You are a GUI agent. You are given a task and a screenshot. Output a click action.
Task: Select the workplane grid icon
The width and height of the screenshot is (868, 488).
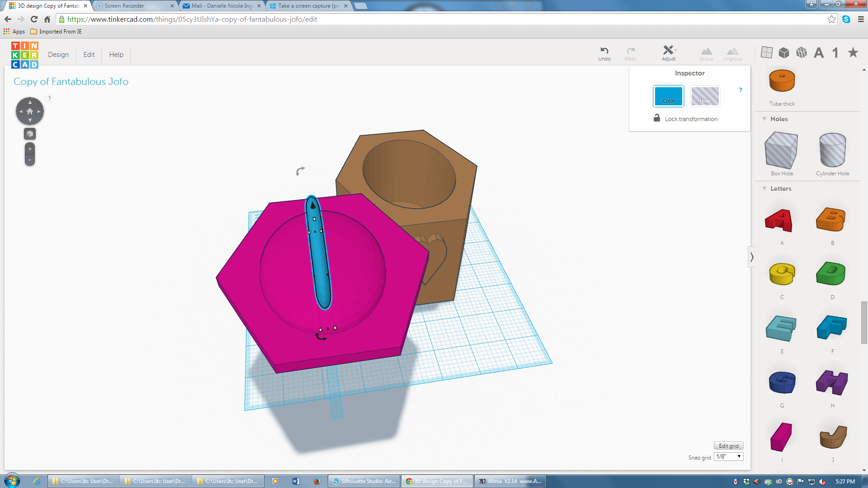766,52
